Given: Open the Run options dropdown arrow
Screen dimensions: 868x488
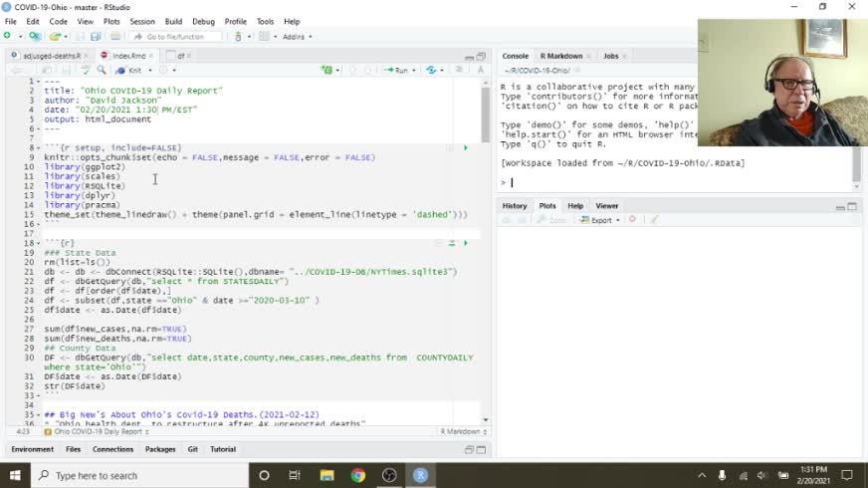Looking at the screenshot, I should pyautogui.click(x=414, y=71).
